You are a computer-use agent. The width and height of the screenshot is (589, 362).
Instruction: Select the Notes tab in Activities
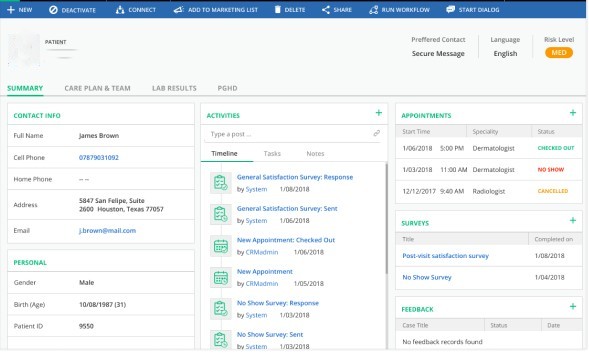pos(315,154)
